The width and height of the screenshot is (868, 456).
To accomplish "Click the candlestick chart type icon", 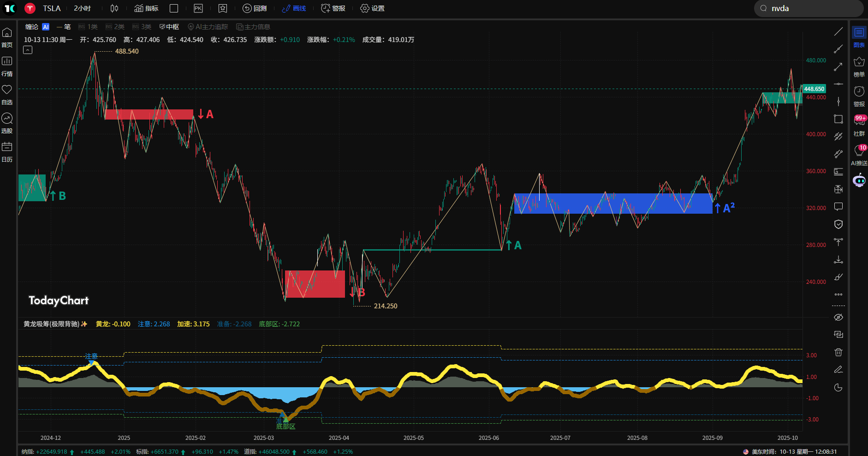I will click(x=114, y=8).
